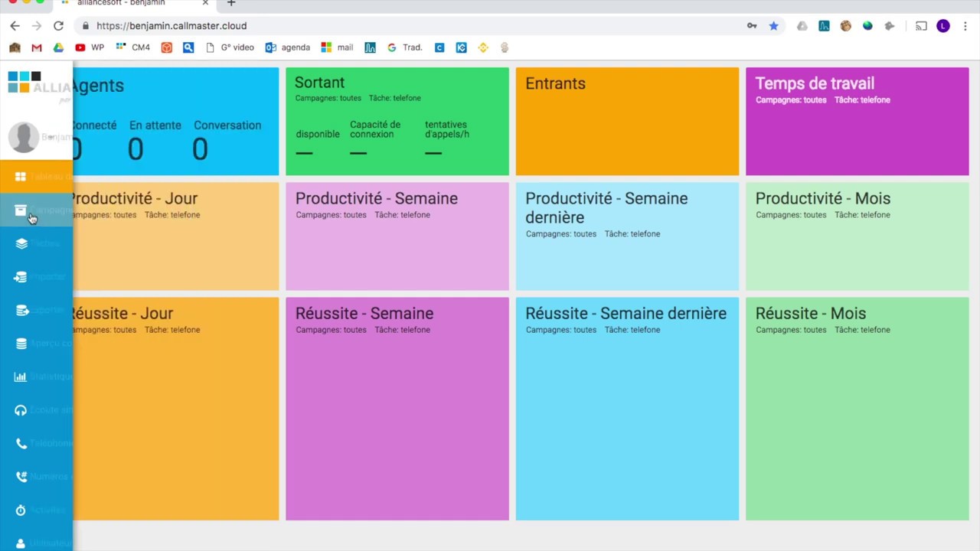Click the Importer database icon
980x551 pixels.
point(21,277)
